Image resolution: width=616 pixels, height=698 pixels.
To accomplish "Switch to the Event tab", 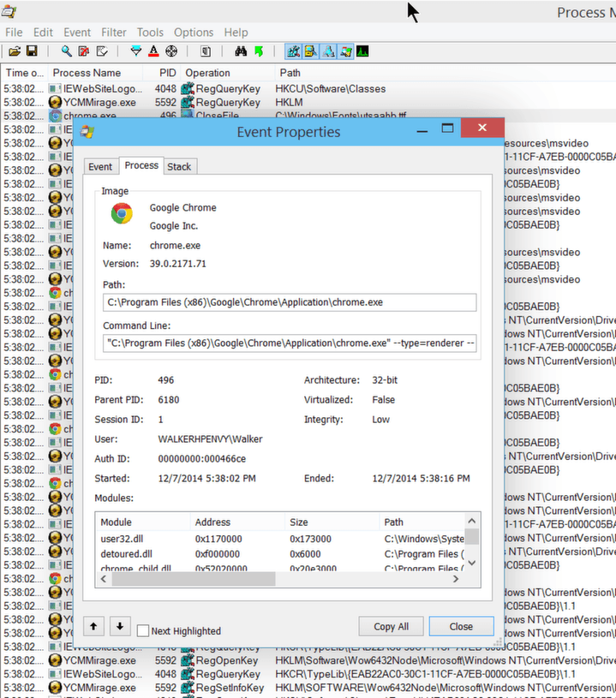I will tap(100, 166).
